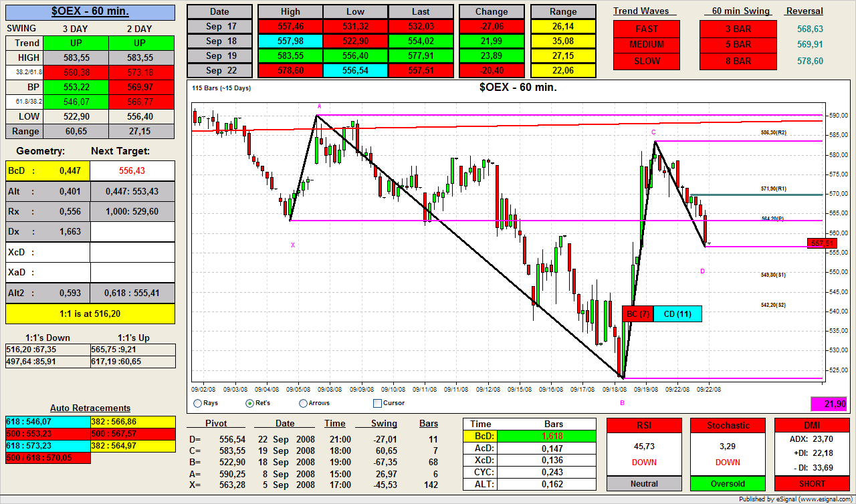Click the magenta 21,90 box
856x504 pixels.
pos(829,404)
